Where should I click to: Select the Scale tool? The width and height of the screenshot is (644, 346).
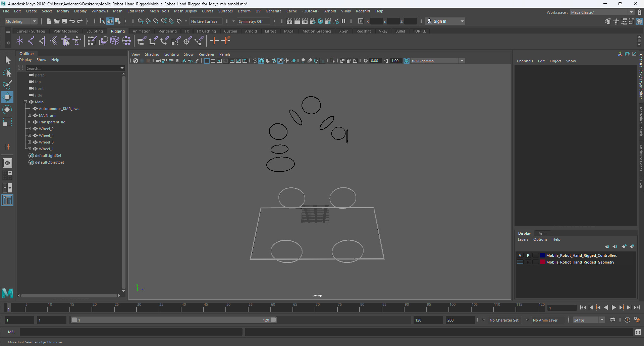(x=7, y=122)
